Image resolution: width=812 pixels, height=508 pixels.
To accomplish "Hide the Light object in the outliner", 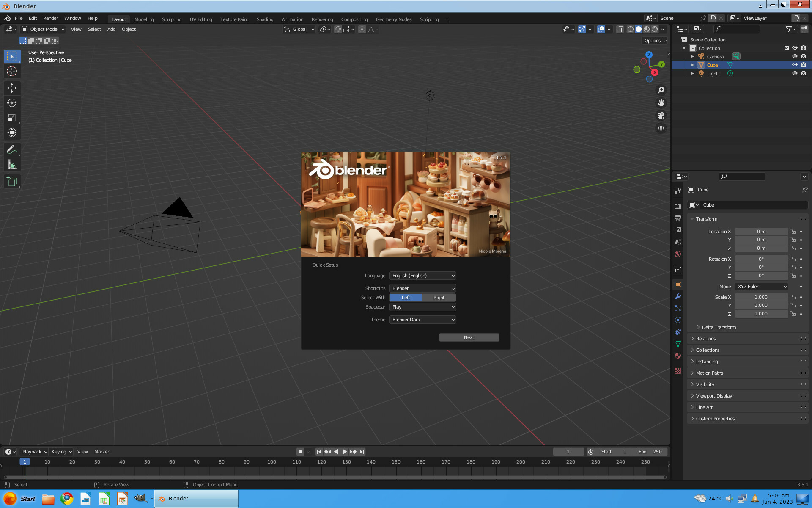I will [x=795, y=73].
